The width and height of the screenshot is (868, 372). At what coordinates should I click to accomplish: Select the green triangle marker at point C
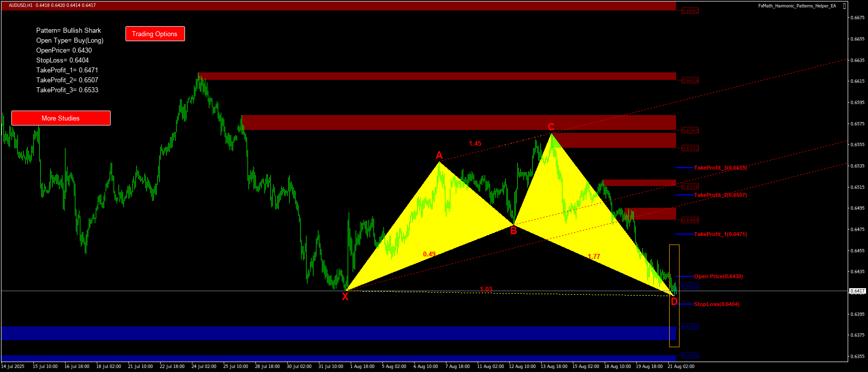(x=555, y=142)
